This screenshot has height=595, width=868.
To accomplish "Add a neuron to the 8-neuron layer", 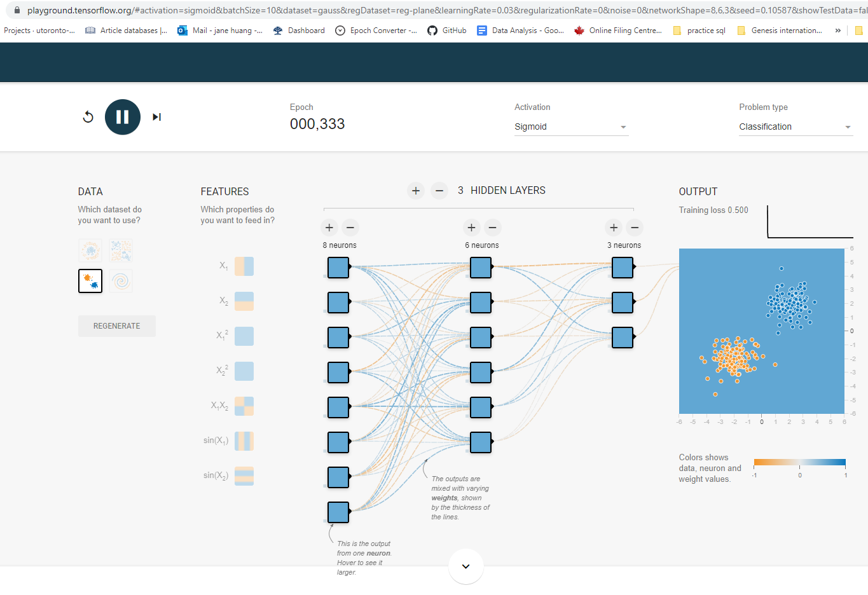I will point(329,227).
